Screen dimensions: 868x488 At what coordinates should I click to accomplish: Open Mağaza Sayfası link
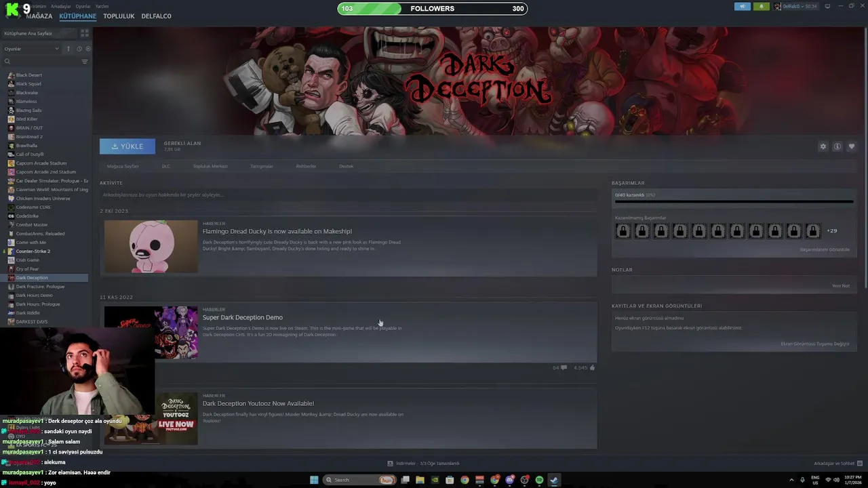123,166
